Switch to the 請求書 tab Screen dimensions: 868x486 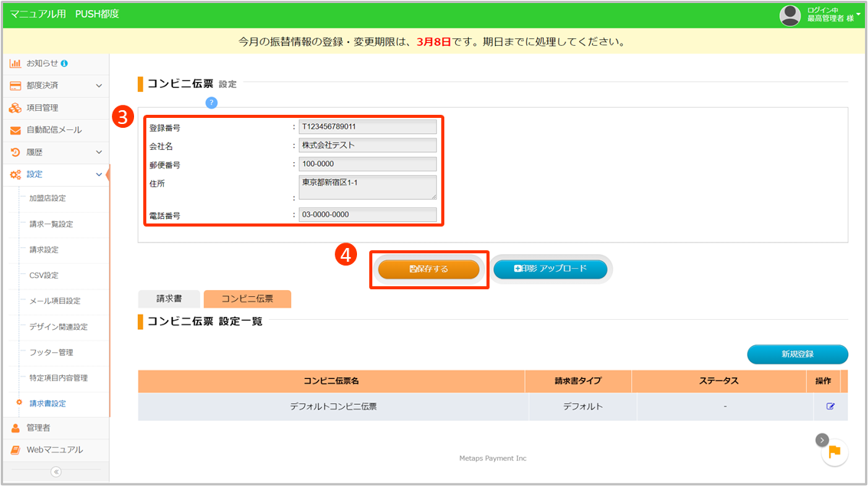(169, 299)
